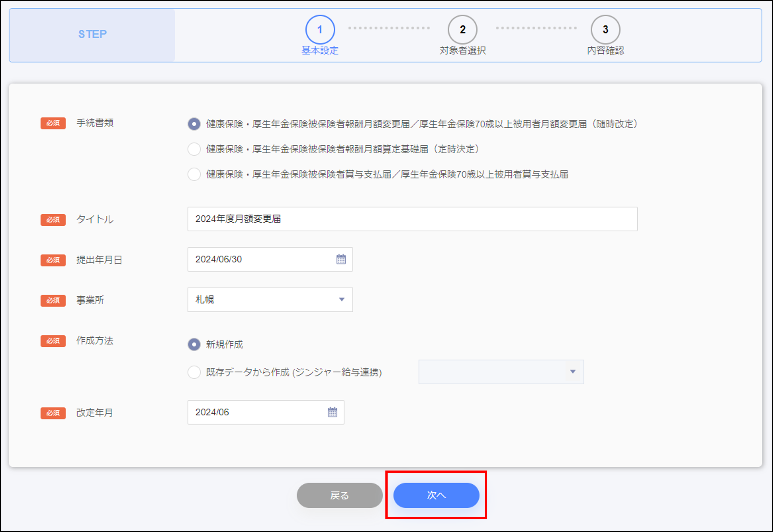Select 月額変更届 (随時改定) radio option

tap(194, 124)
